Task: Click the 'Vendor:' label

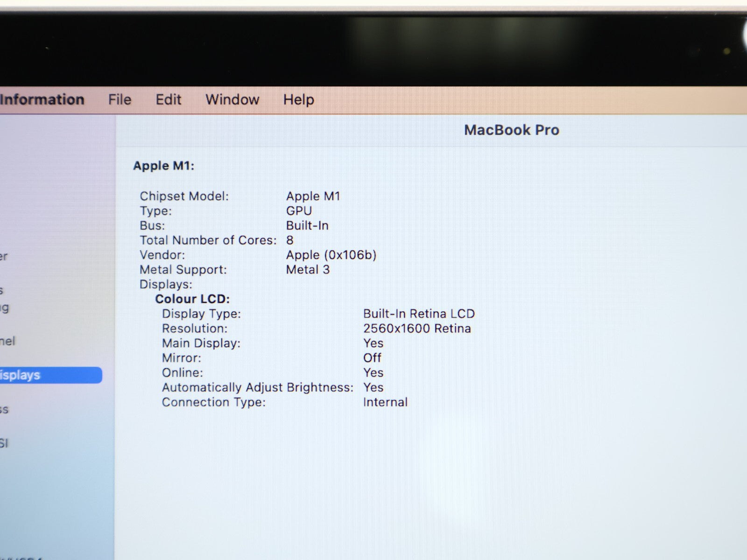Action: 162,255
